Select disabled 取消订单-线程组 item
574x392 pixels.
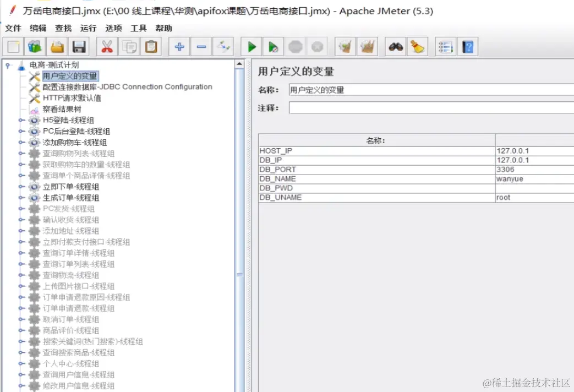point(70,319)
